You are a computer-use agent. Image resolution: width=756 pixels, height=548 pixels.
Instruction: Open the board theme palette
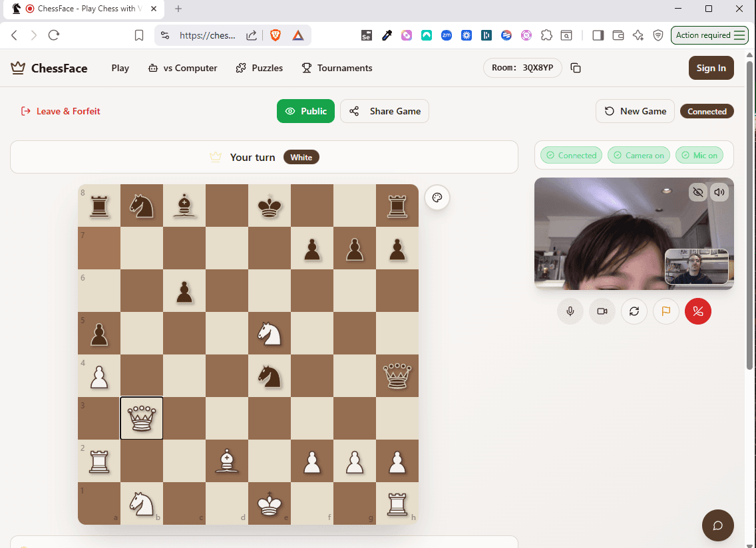[437, 198]
